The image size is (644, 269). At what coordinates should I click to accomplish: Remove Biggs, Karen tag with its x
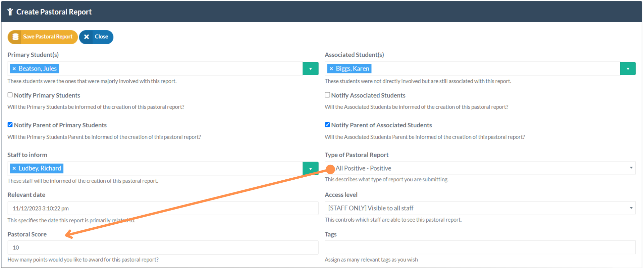tap(331, 69)
